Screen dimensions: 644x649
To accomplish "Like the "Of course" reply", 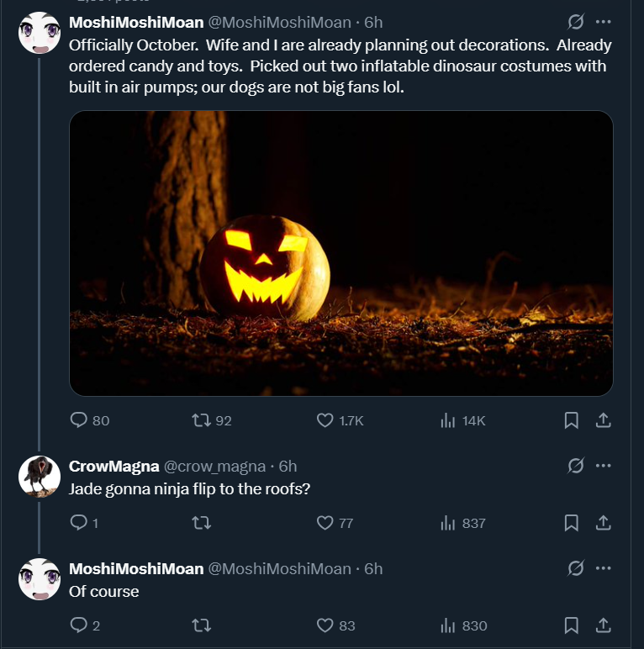I will pos(325,625).
